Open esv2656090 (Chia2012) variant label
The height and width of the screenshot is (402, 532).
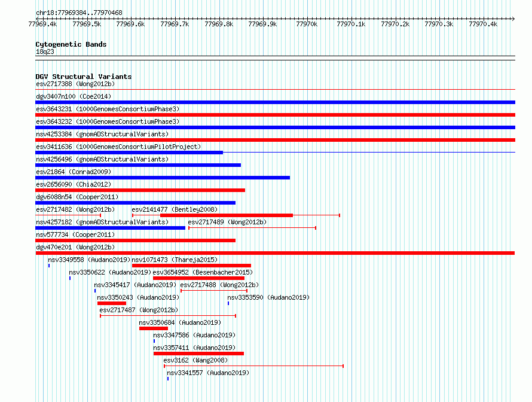[x=74, y=184]
